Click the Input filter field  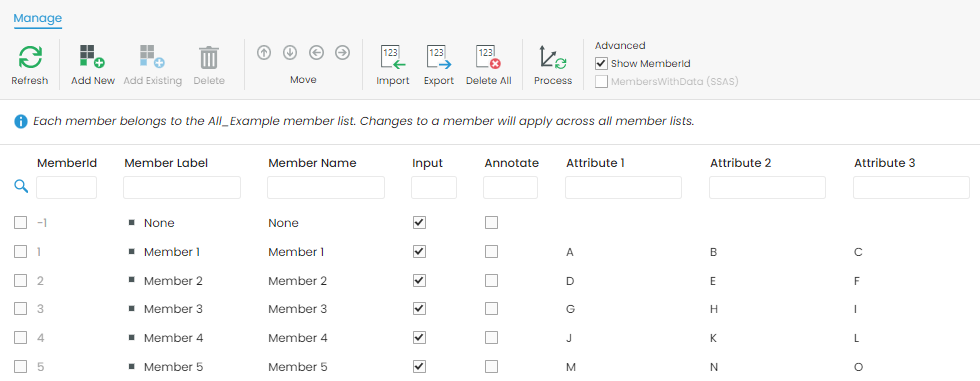(x=434, y=187)
